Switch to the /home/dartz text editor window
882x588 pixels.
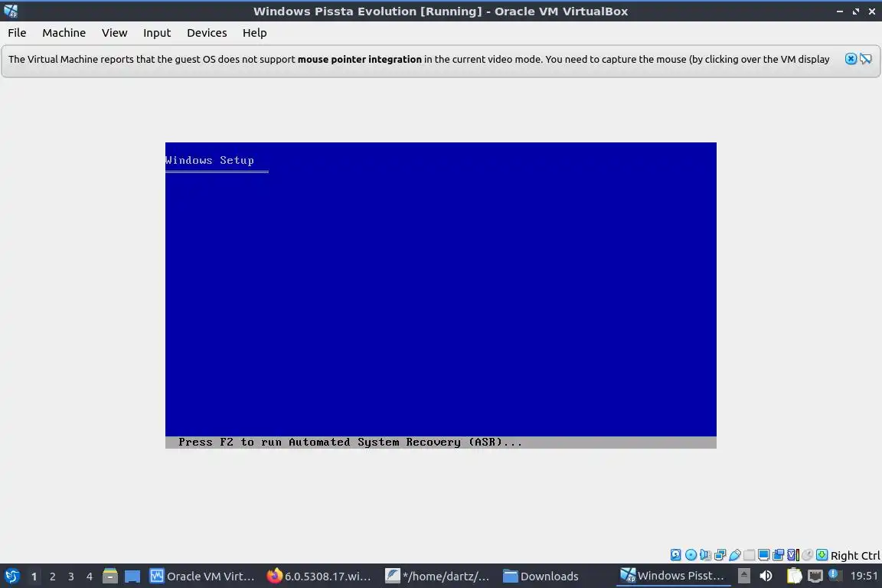(x=438, y=576)
